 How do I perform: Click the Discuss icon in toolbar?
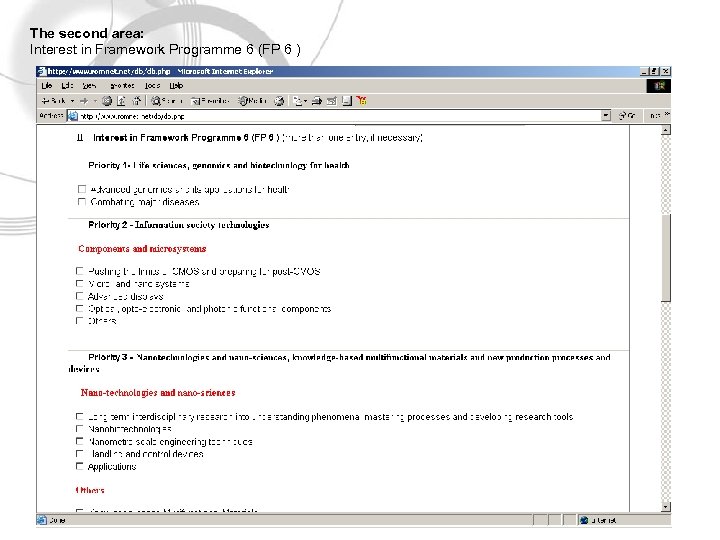click(x=347, y=101)
